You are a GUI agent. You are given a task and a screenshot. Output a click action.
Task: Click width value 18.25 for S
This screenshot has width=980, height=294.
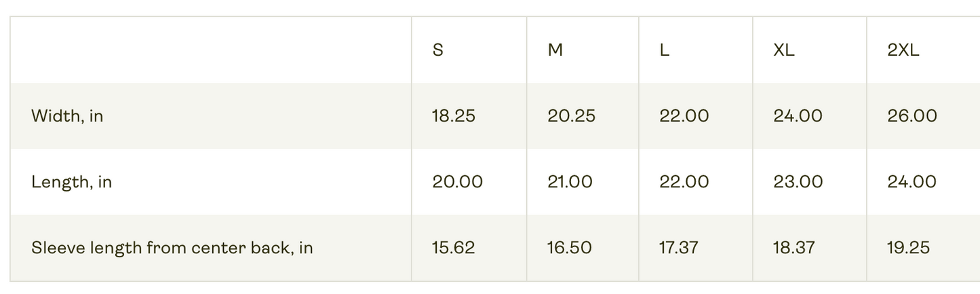(x=454, y=116)
